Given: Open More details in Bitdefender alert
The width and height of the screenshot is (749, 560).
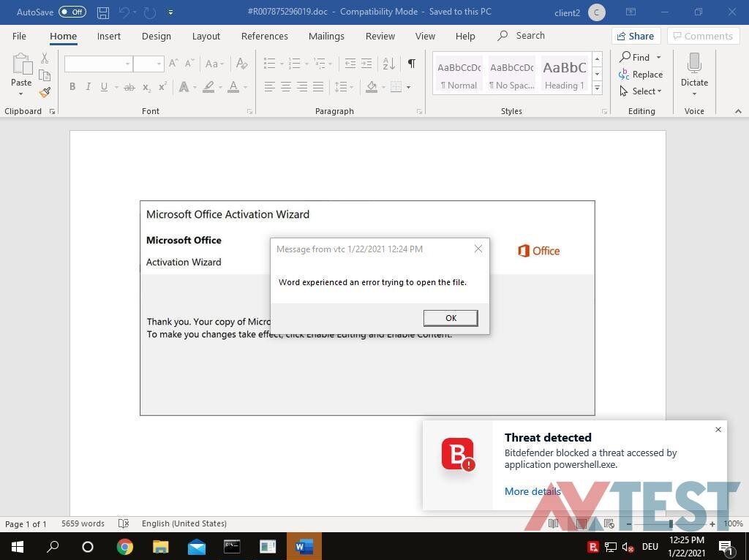Looking at the screenshot, I should (532, 491).
